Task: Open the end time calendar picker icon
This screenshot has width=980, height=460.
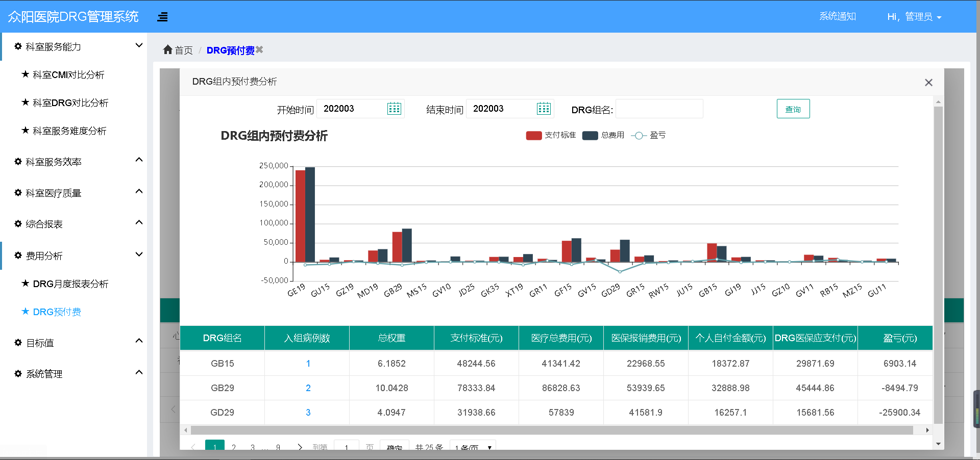Action: [544, 109]
